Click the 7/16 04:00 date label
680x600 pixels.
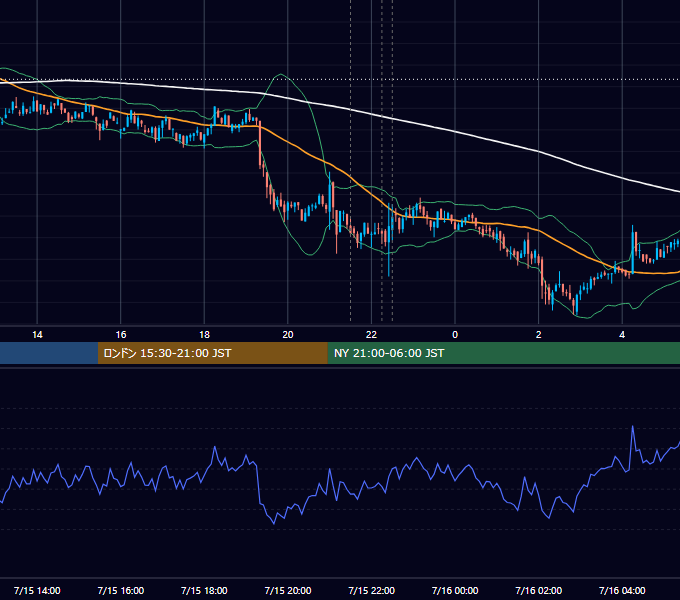tap(622, 590)
